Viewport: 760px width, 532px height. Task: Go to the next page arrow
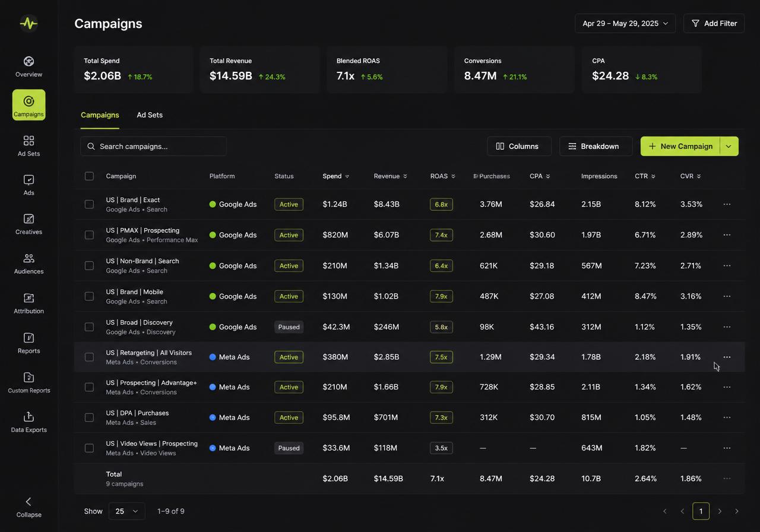(x=720, y=511)
